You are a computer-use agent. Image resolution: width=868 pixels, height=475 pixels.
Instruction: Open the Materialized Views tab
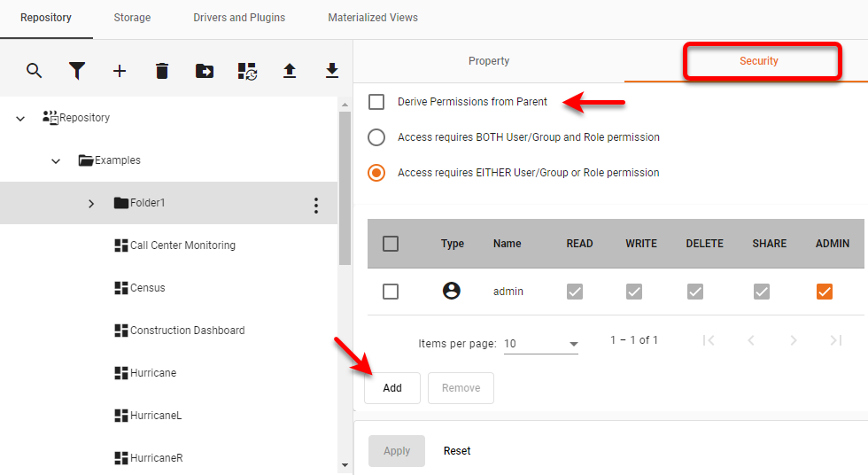coord(373,18)
